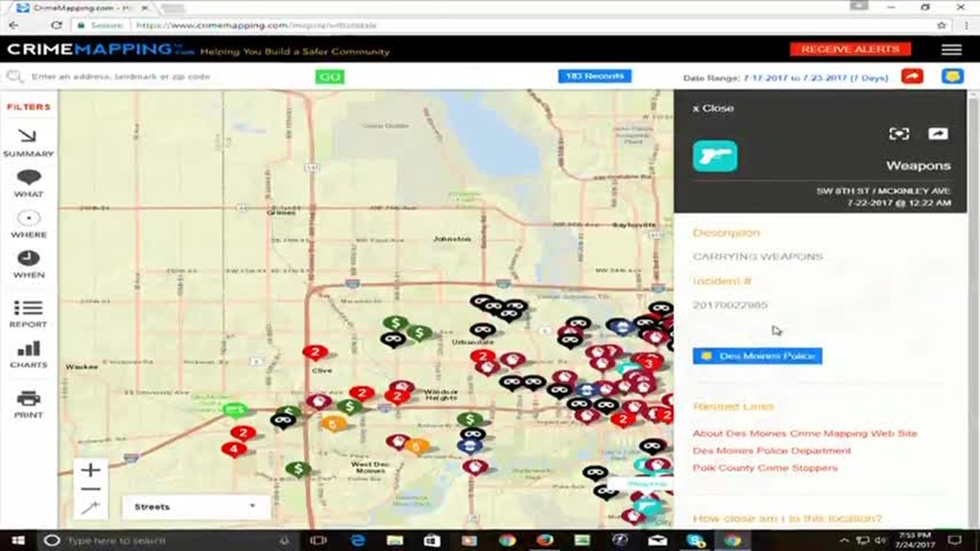Open Skype from the taskbar

coord(695,541)
